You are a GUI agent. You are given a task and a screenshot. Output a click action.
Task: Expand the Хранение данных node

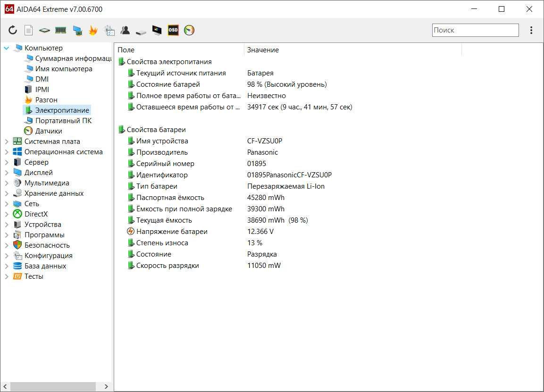[6, 193]
